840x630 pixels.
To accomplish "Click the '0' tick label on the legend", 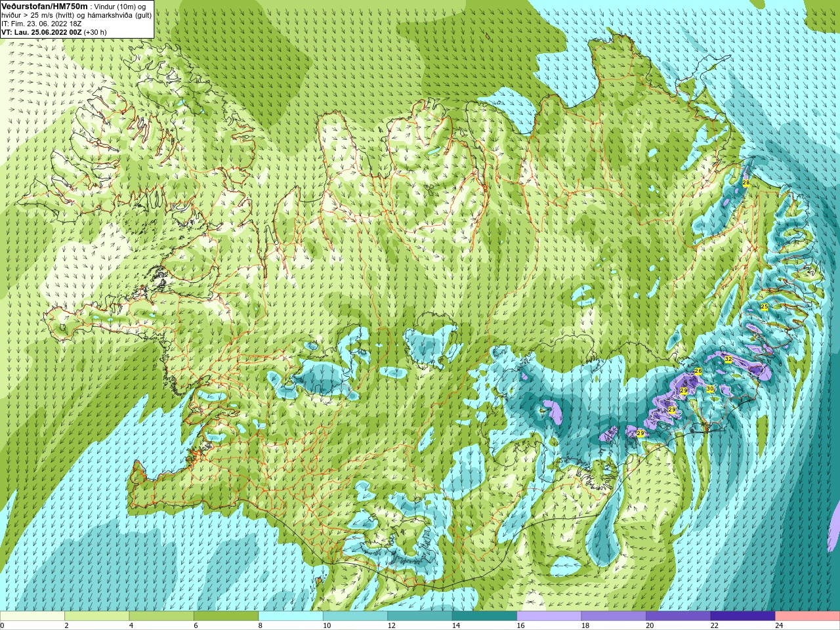I will (x=3, y=626).
